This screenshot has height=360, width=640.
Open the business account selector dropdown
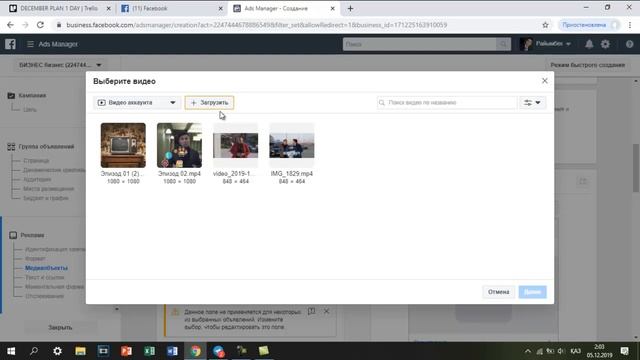click(x=60, y=65)
